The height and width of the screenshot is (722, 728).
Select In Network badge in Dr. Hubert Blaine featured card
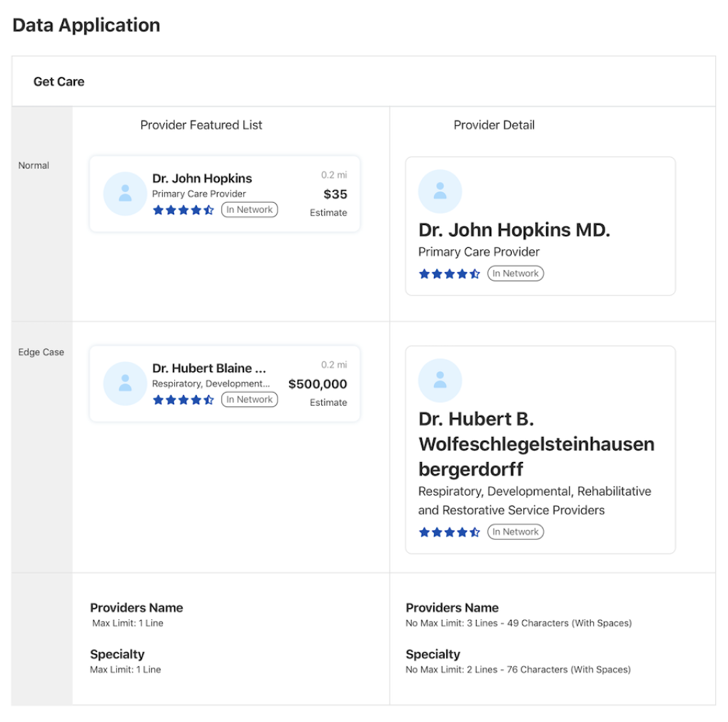[x=249, y=400]
